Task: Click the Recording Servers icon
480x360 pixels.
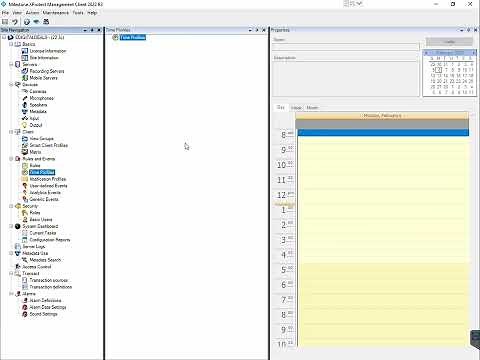Action: [x=25, y=71]
